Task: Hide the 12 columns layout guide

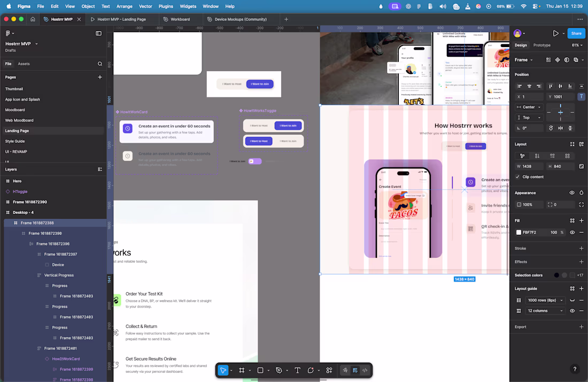Action: (x=572, y=311)
